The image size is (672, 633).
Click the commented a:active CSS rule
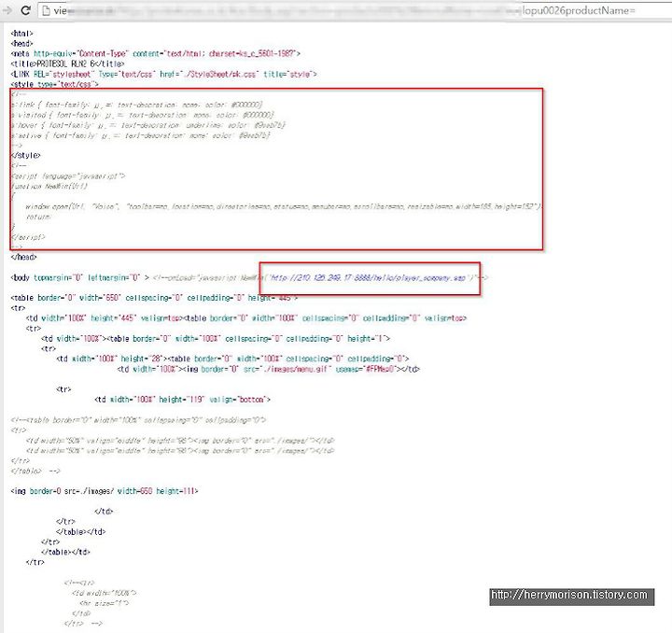(141, 135)
